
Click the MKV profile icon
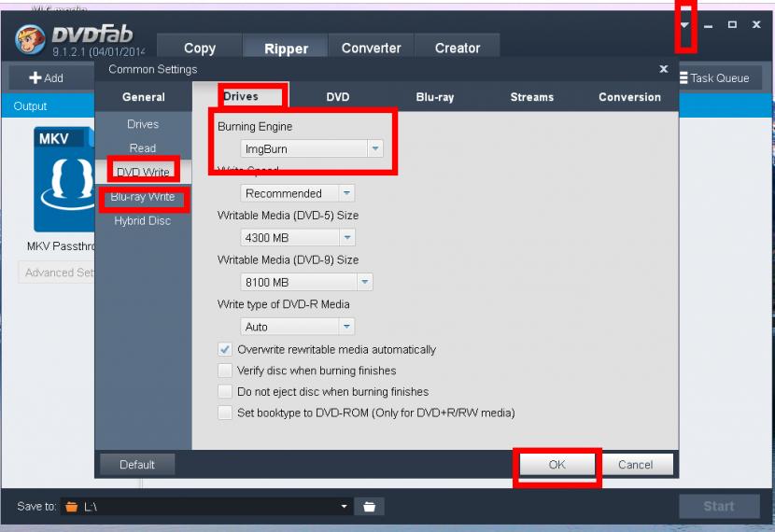(63, 179)
